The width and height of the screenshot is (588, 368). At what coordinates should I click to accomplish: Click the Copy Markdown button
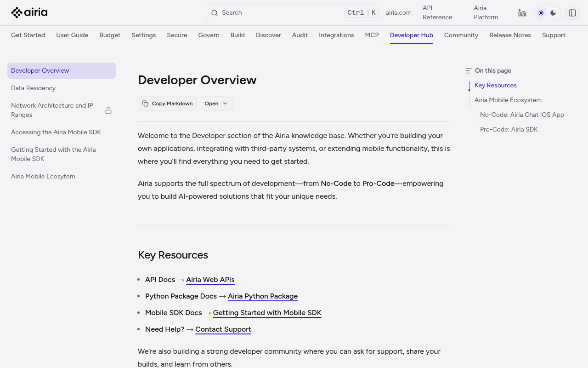[167, 103]
